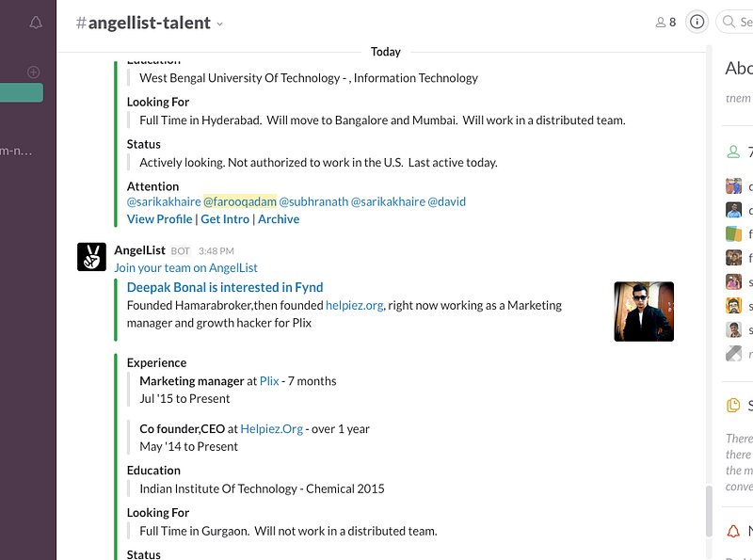The image size is (753, 560).
Task: Click the notifications bell in sidebar
Action: click(x=36, y=23)
